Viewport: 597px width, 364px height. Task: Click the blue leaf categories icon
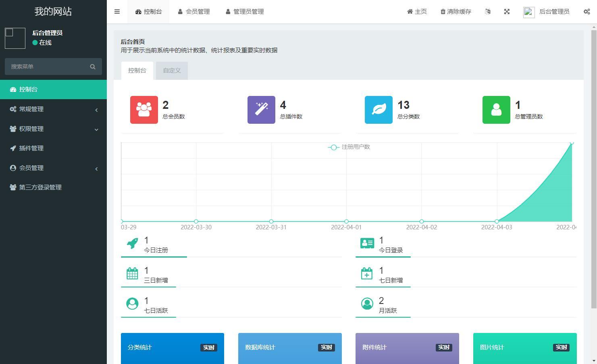(x=379, y=110)
